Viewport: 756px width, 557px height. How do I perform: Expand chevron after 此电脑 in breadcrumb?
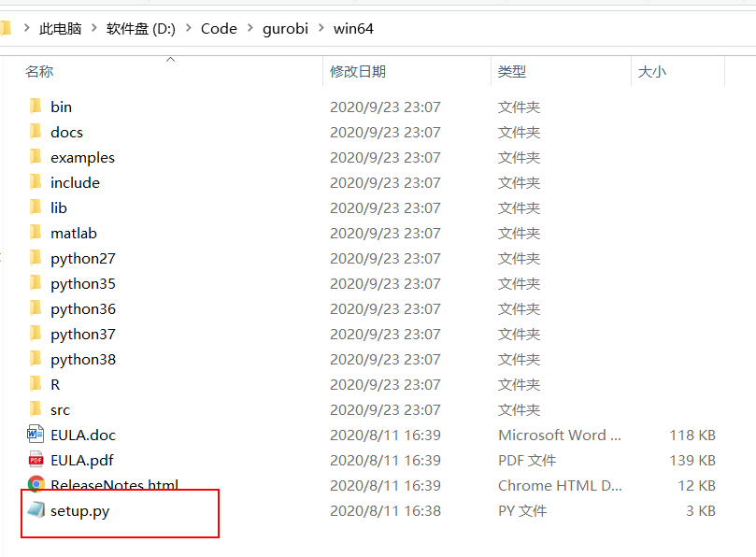coord(94,28)
